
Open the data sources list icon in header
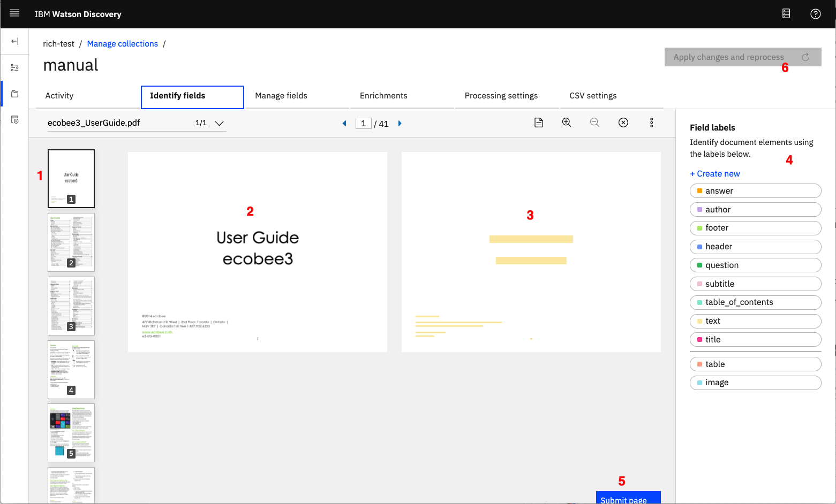[786, 14]
